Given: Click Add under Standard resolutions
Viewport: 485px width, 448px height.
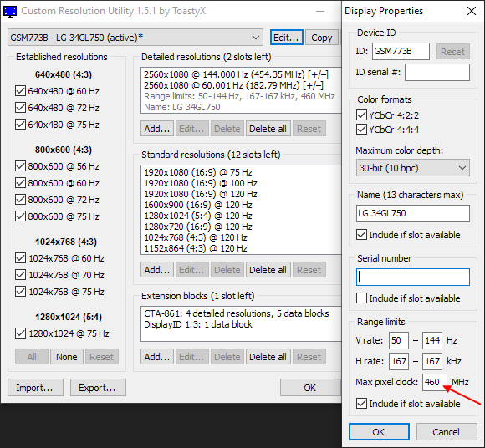Looking at the screenshot, I should point(157,270).
